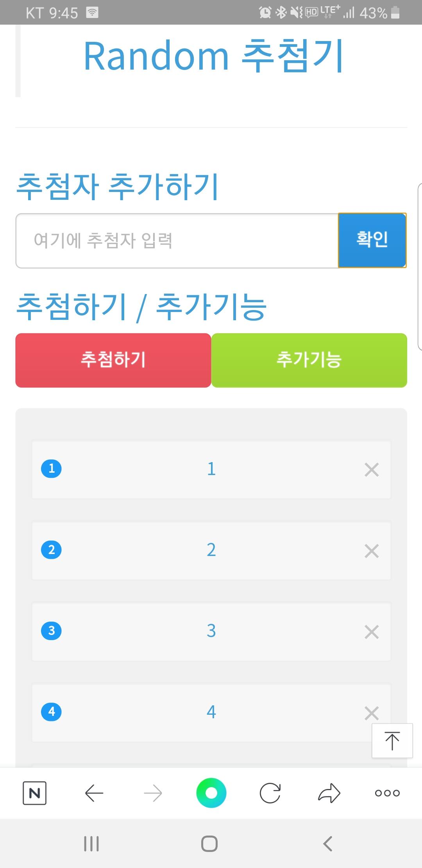Screen dimensions: 422x868
Task: Open the three-dot more menu
Action: pyautogui.click(x=387, y=793)
